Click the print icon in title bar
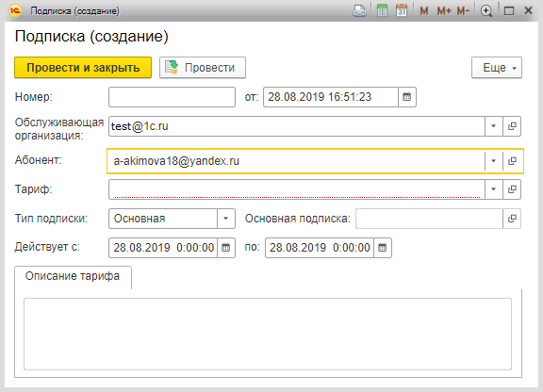 point(359,10)
